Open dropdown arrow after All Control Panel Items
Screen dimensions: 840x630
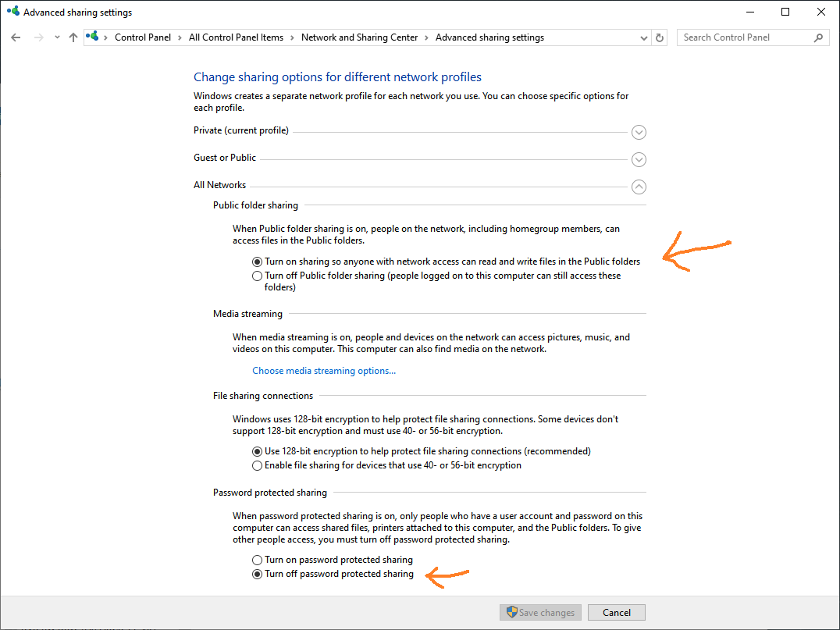pos(292,37)
